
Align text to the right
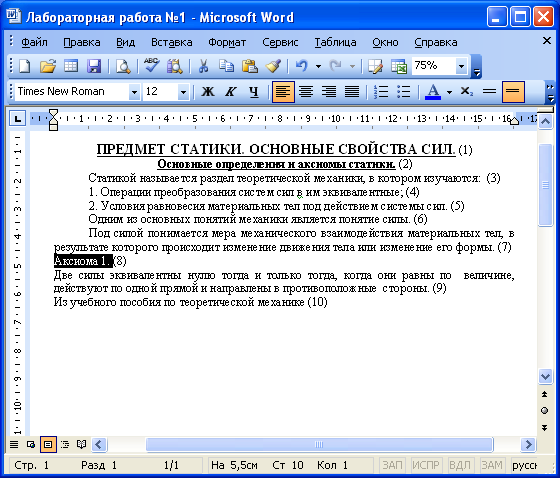(329, 92)
